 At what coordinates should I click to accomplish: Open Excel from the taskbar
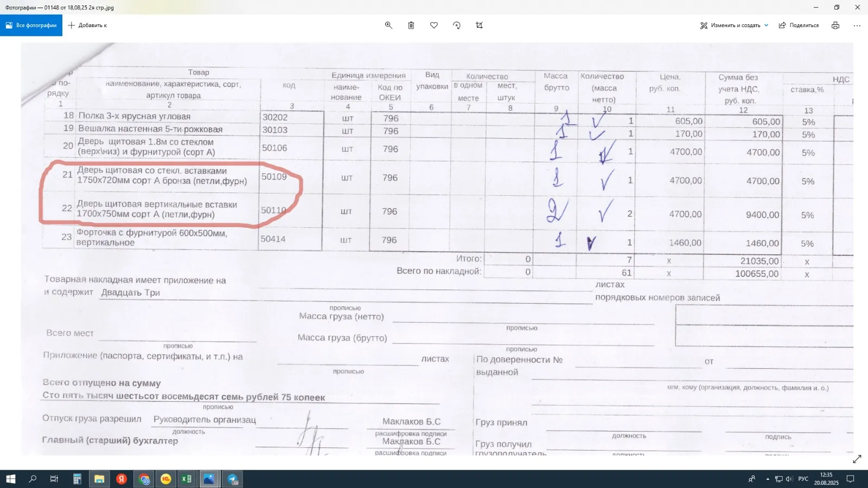click(187, 479)
